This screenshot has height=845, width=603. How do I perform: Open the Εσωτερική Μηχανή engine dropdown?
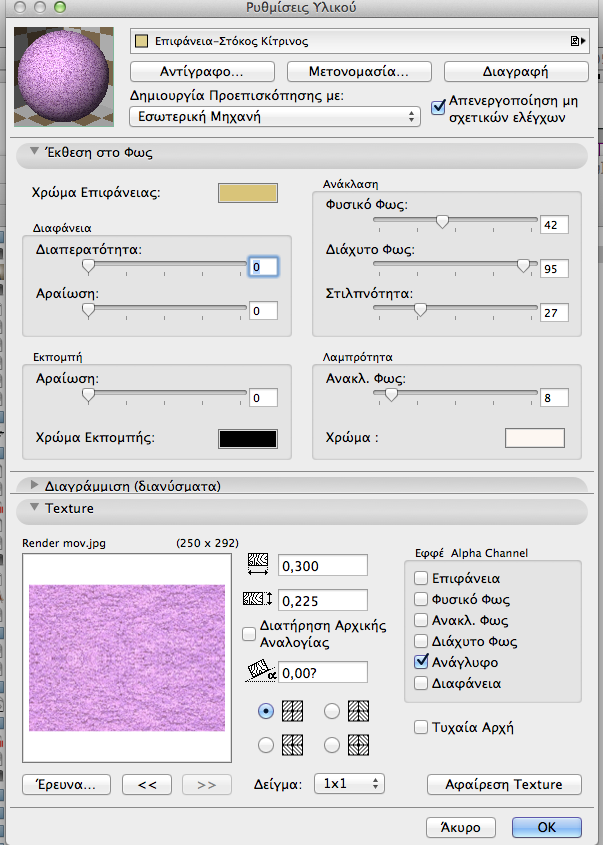pos(275,117)
